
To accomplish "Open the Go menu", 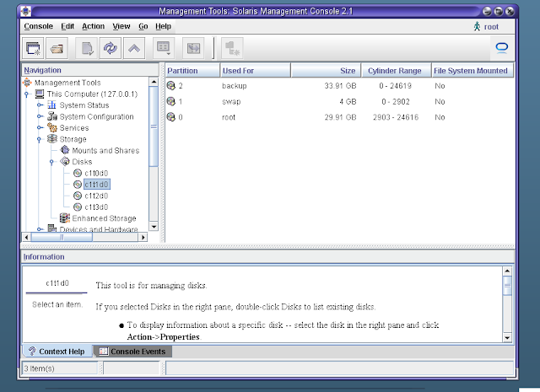I will click(143, 26).
